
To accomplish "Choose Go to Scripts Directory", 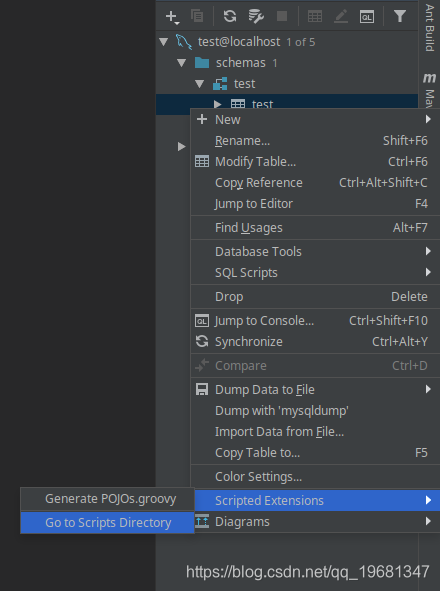I will [x=107, y=523].
